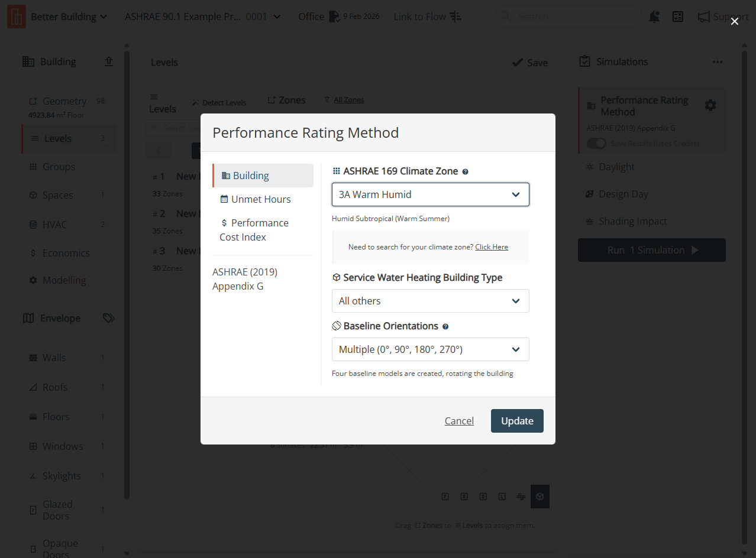Screen dimensions: 756x558
Task: Expand Service Water Heating Building Type dropdown
Action: 430,301
